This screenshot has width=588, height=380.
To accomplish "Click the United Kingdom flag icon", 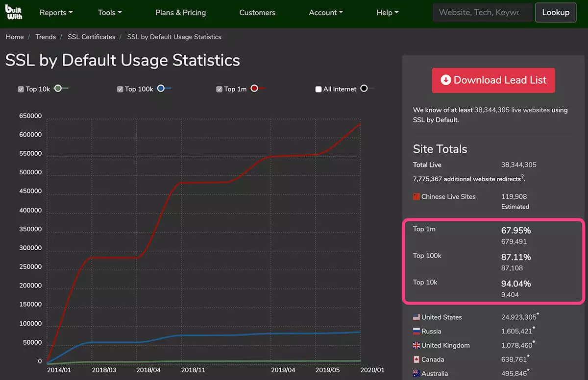I will click(x=416, y=345).
